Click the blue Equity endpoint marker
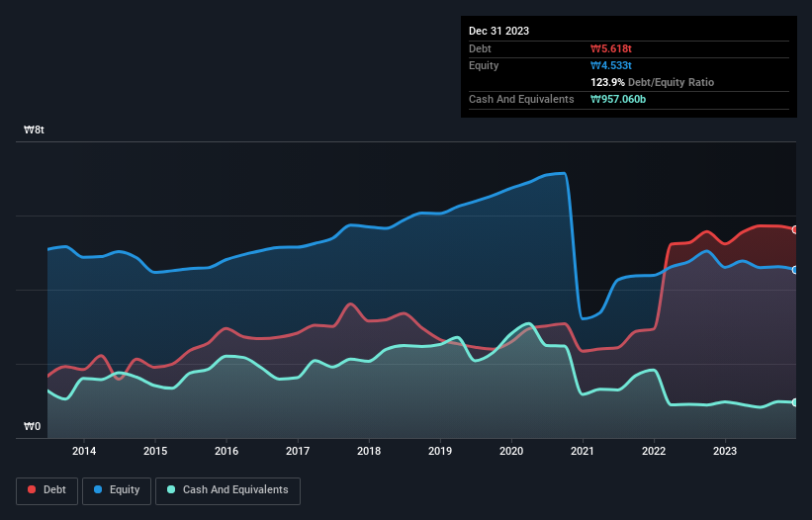 pyautogui.click(x=795, y=270)
